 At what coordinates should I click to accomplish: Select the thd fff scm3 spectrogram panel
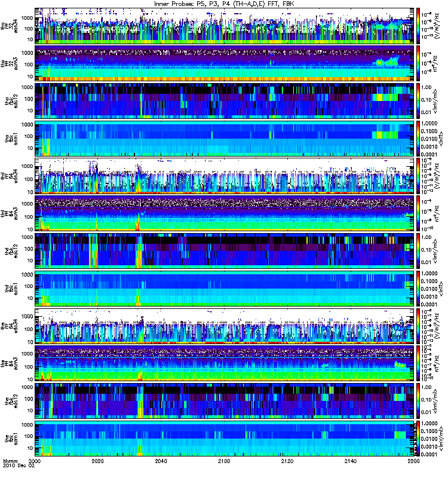click(225, 213)
